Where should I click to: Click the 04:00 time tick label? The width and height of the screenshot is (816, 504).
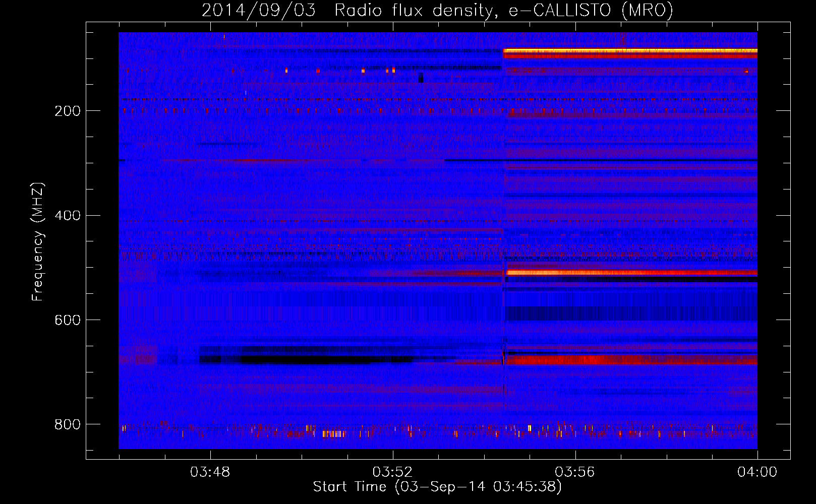click(x=757, y=472)
